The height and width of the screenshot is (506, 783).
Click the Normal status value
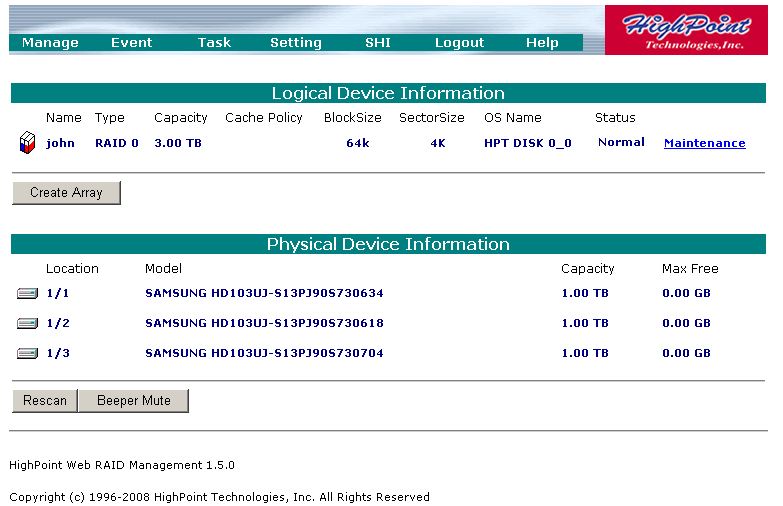click(x=621, y=142)
